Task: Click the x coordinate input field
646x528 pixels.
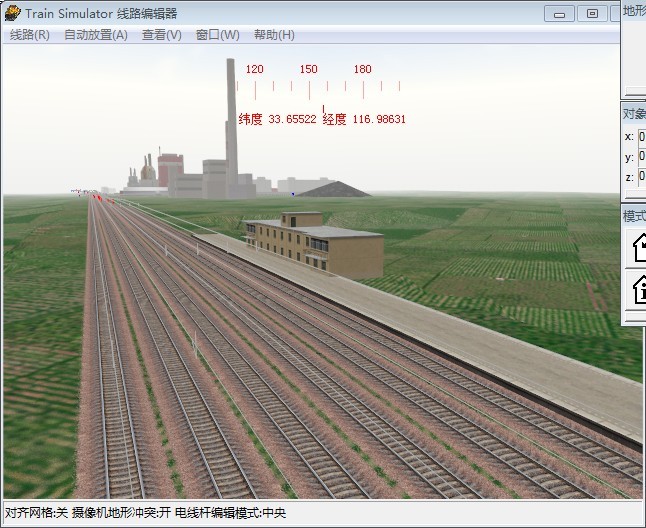Action: [641, 137]
